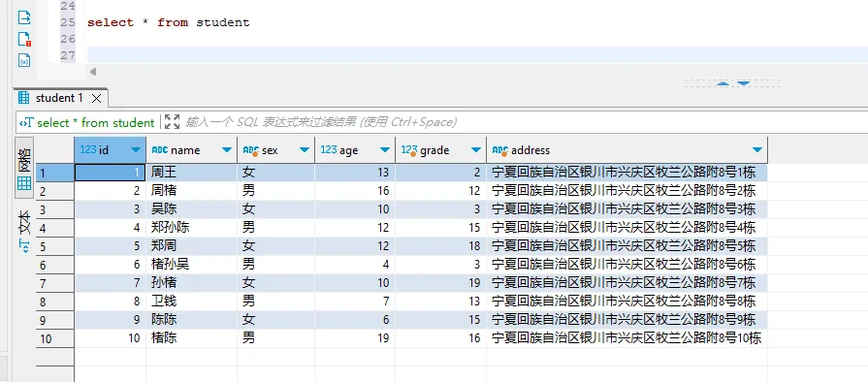Open the name column filter dropdown
Screen dimensions: 868x382
(226, 150)
